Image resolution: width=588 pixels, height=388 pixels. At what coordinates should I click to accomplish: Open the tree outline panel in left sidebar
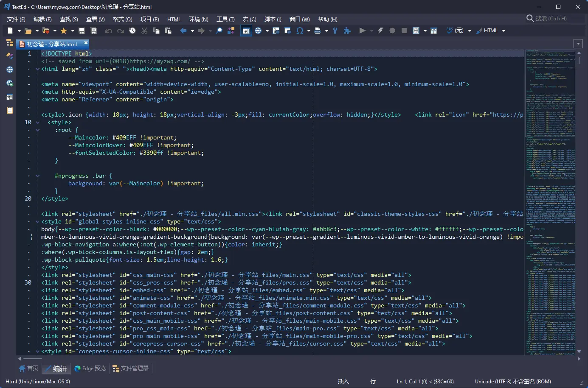coord(10,43)
